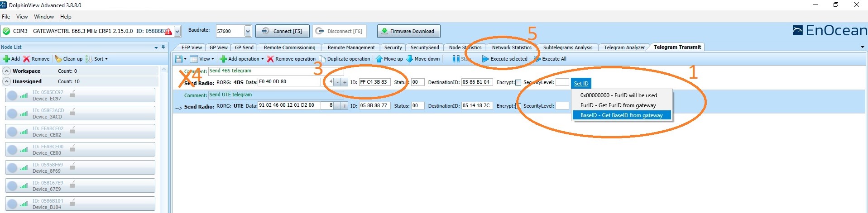Click the save icon in Telegram Transmit toolbar
Screen dimensions: 868x213
(x=178, y=59)
